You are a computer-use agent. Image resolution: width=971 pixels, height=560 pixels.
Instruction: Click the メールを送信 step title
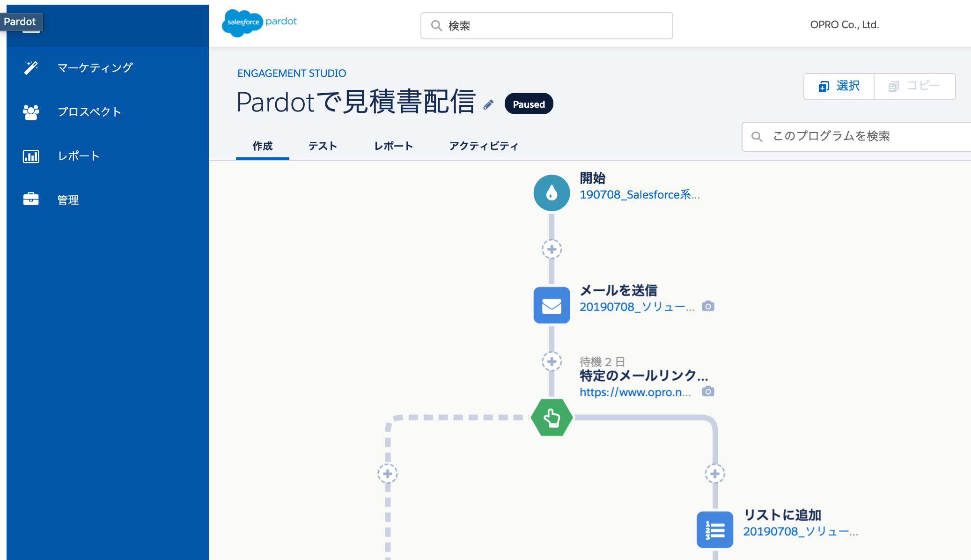tap(618, 290)
